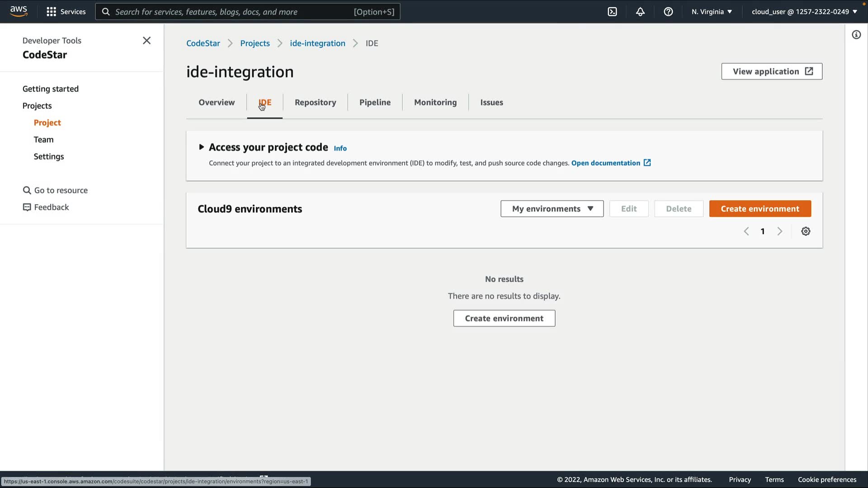Click the Feedback item in the sidebar
868x488 pixels.
51,207
